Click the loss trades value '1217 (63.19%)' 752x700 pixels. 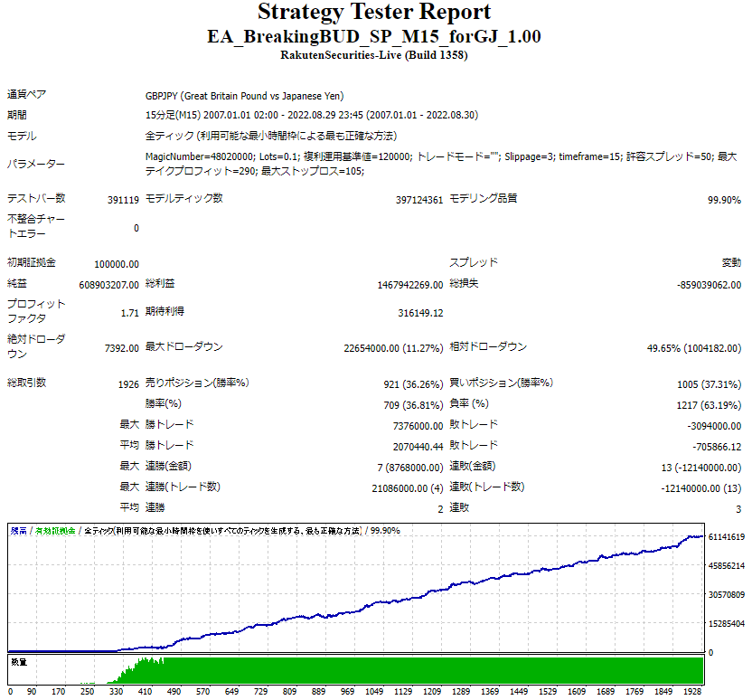click(x=709, y=405)
